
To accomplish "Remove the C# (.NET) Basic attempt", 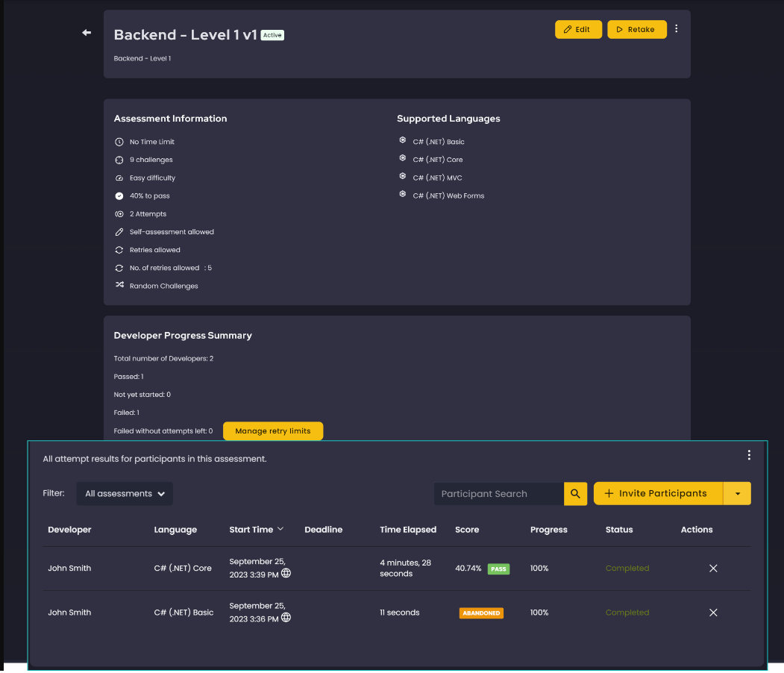I will [713, 613].
